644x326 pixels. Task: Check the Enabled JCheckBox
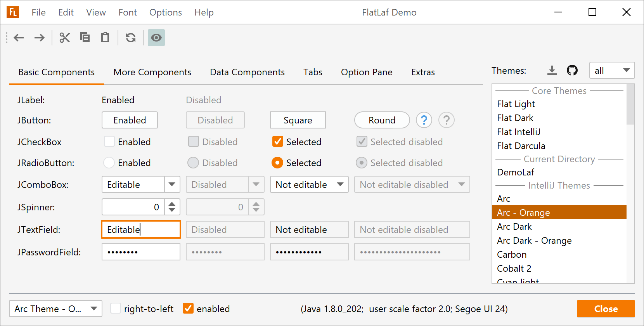(x=109, y=142)
